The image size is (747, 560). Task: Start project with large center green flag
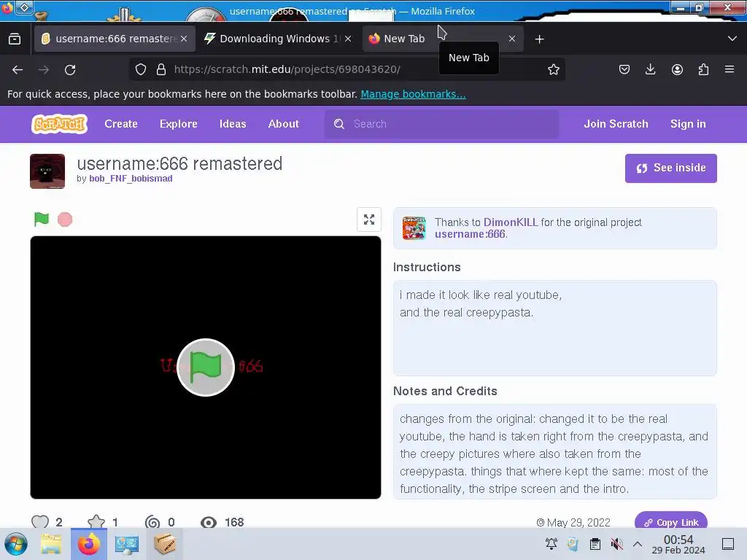pyautogui.click(x=205, y=367)
